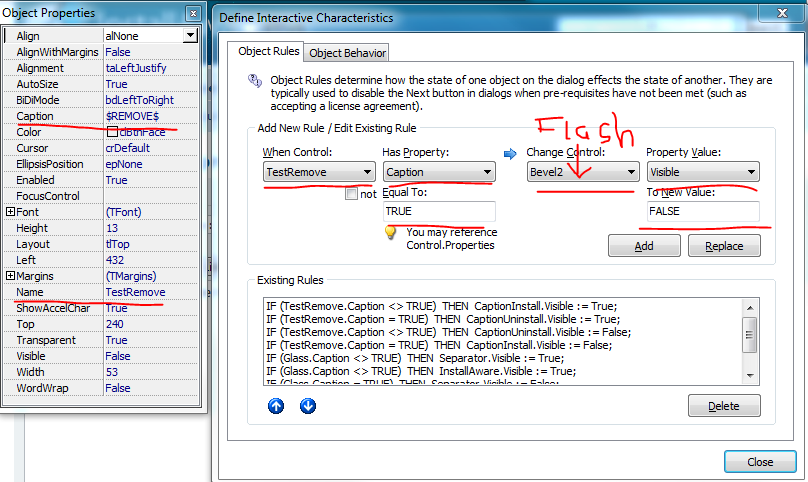Select the Left value 432
808x482 pixels.
(x=115, y=260)
